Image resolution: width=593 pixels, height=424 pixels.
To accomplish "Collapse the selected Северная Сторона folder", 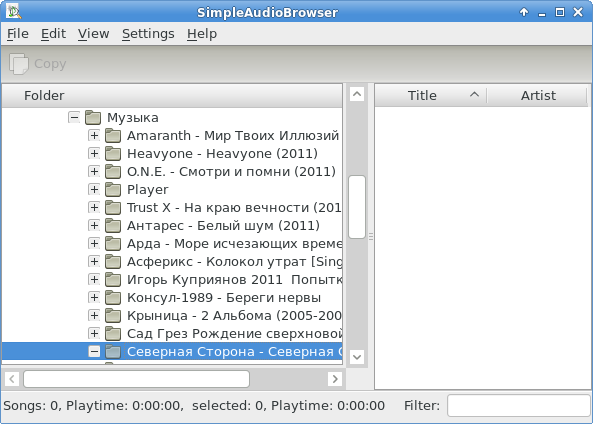I will tap(94, 351).
